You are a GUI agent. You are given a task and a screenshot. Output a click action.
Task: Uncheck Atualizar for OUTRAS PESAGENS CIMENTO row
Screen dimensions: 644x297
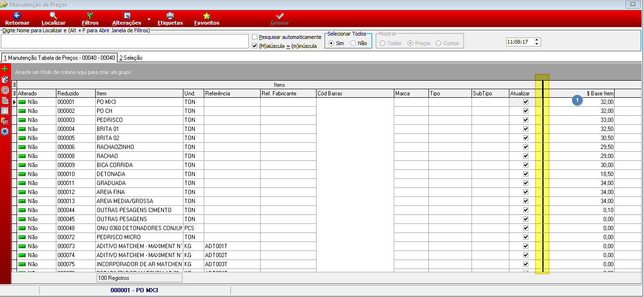tap(526, 210)
